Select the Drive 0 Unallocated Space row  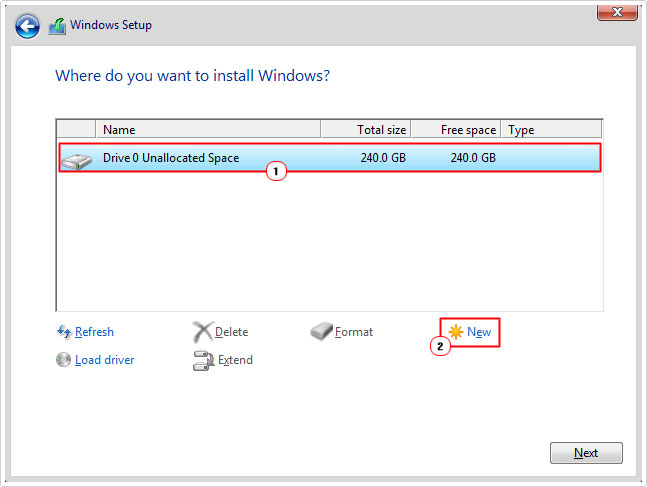point(330,158)
